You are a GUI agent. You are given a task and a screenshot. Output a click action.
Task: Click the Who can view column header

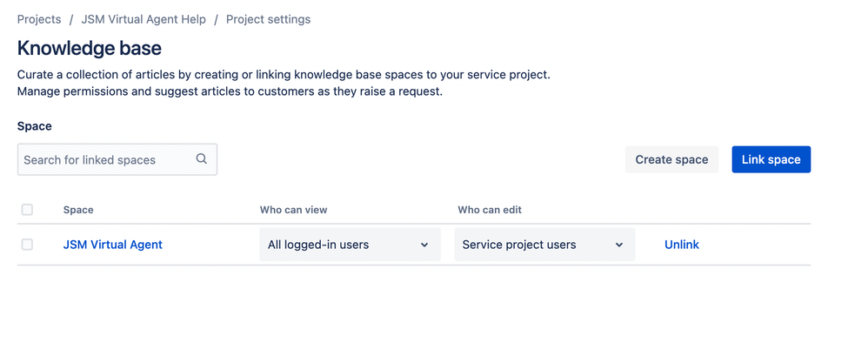pyautogui.click(x=293, y=210)
